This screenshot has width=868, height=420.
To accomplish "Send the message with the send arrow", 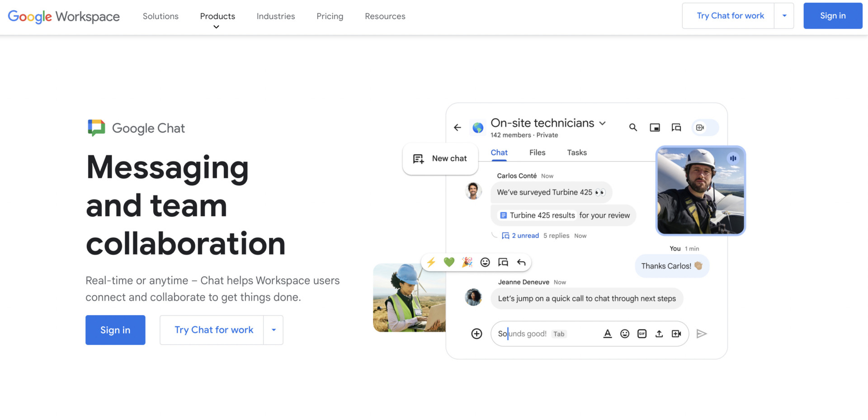I will (702, 334).
